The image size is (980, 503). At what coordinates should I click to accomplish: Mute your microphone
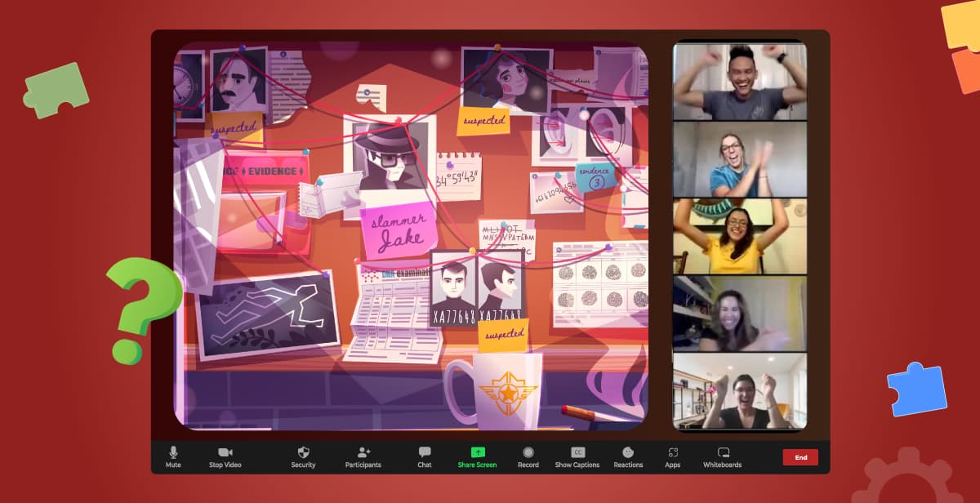point(172,457)
